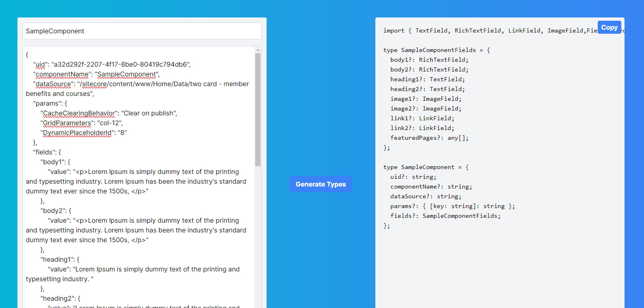Click "link2?: LinkField;" output line
Image resolution: width=644 pixels, height=308 pixels.
(x=422, y=128)
